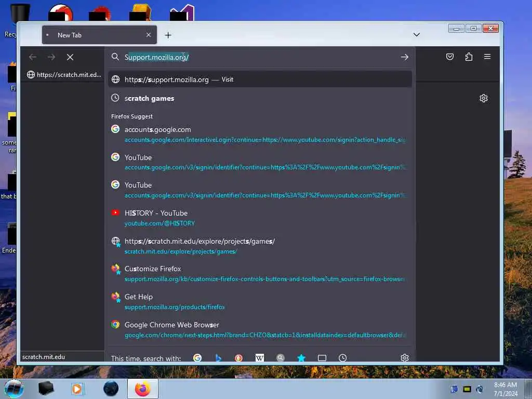Viewport: 532px width, 399px height.
Task: Click the scratch.mit.edu bookmark in toolbar
Action: [x=64, y=75]
